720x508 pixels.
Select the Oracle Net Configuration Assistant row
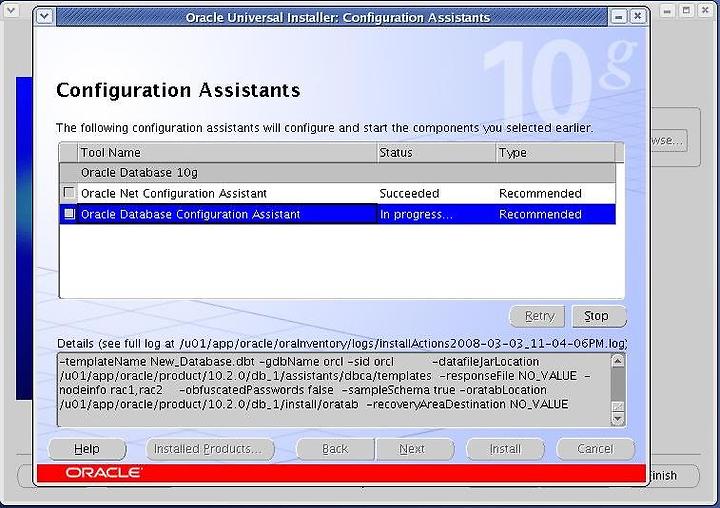coord(338,193)
